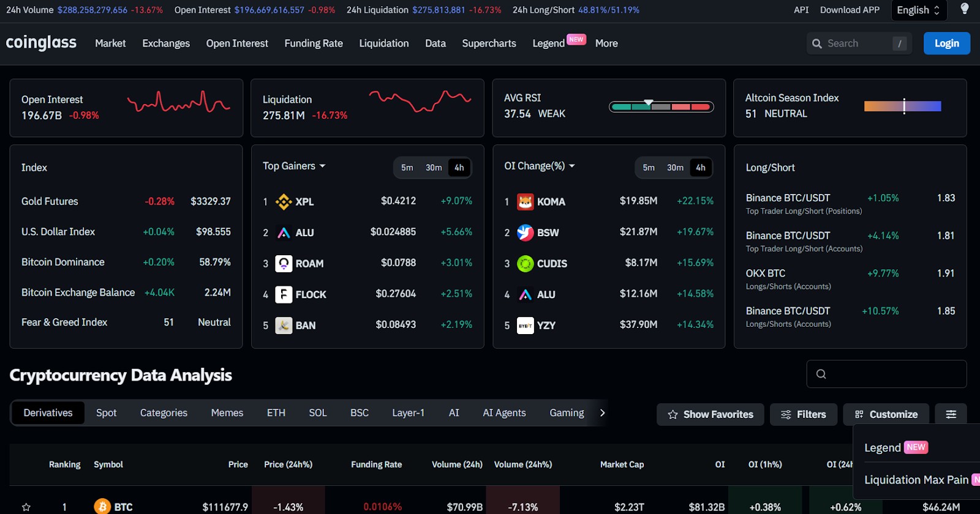Viewport: 980px width, 514px height.
Task: Sort table by Market Cap column
Action: pos(622,464)
